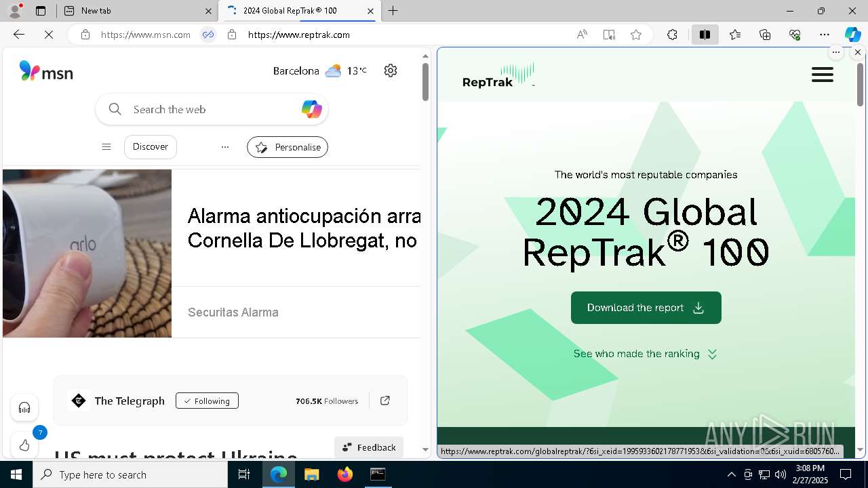Open the Extensions menu
This screenshot has width=868, height=488.
pyautogui.click(x=672, y=35)
